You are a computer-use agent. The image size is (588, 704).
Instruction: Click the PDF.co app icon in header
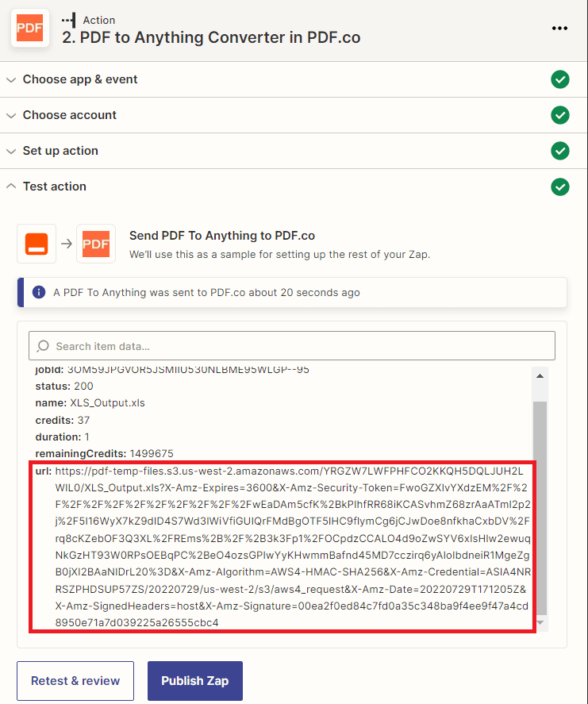click(29, 28)
